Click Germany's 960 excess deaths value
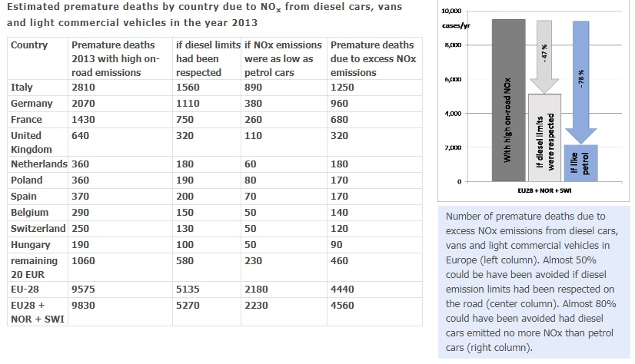The height and width of the screenshot is (364, 635). 339,103
